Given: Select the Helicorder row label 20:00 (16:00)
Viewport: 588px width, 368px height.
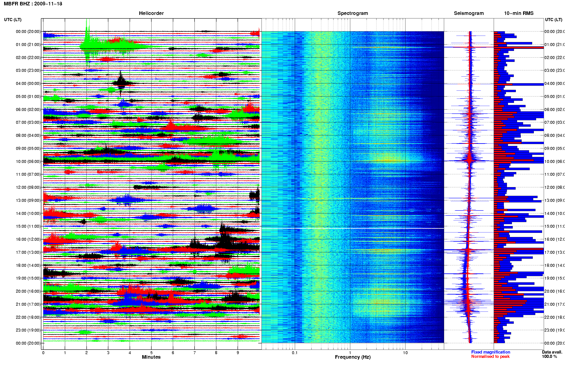Looking at the screenshot, I should tap(28, 291).
